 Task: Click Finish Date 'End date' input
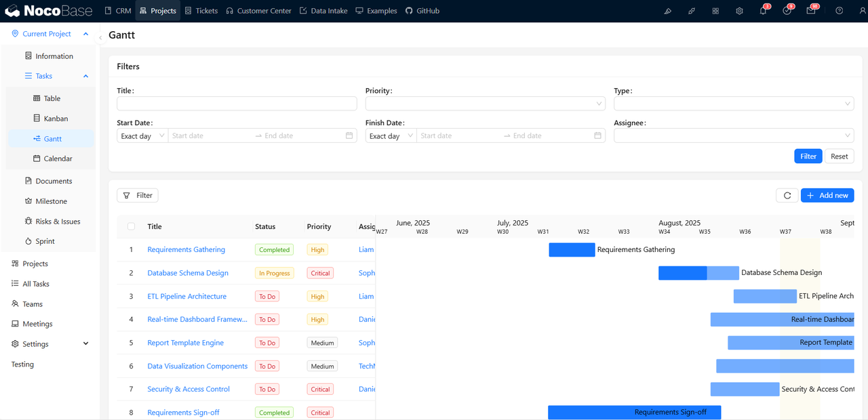pos(549,135)
